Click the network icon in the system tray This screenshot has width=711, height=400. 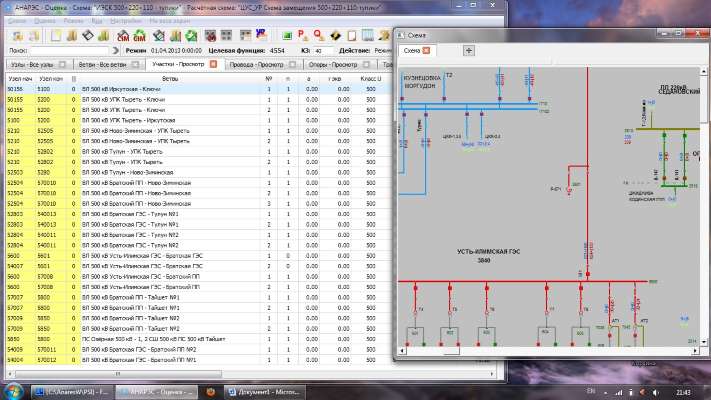click(x=618, y=392)
